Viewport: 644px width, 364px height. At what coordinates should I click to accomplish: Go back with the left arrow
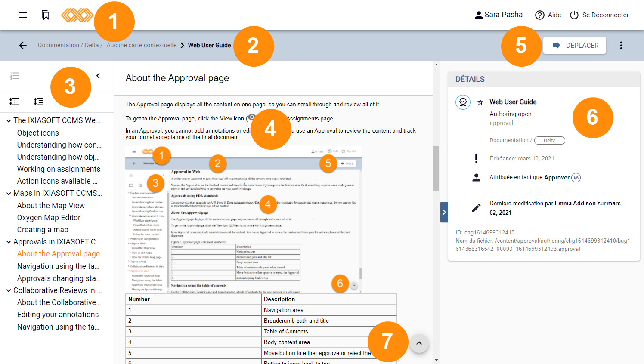23,45
